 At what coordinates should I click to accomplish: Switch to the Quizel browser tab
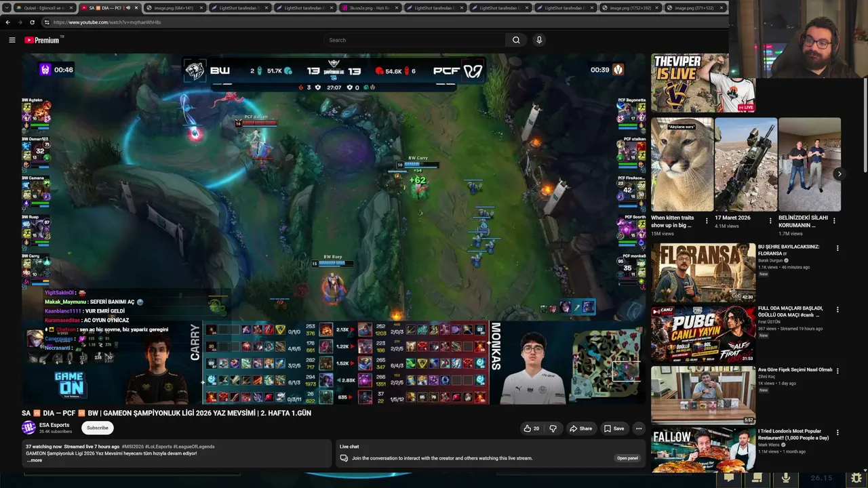(x=45, y=8)
